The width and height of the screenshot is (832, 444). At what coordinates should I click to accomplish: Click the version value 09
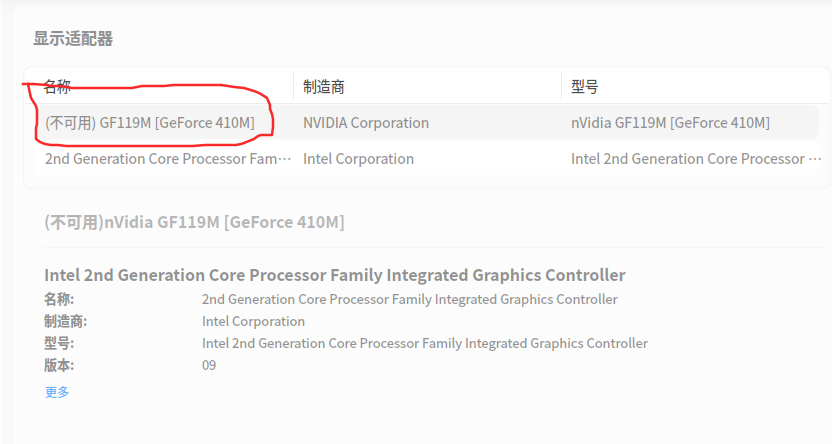(209, 365)
